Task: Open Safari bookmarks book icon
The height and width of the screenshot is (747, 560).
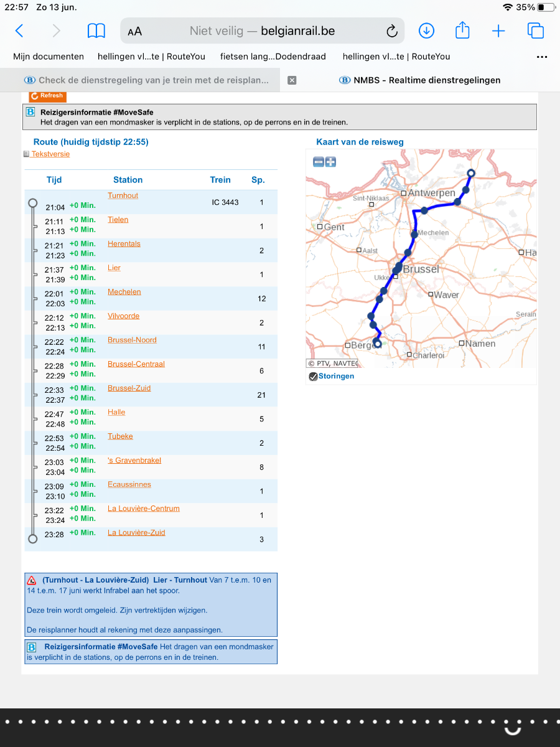Action: pos(96,31)
